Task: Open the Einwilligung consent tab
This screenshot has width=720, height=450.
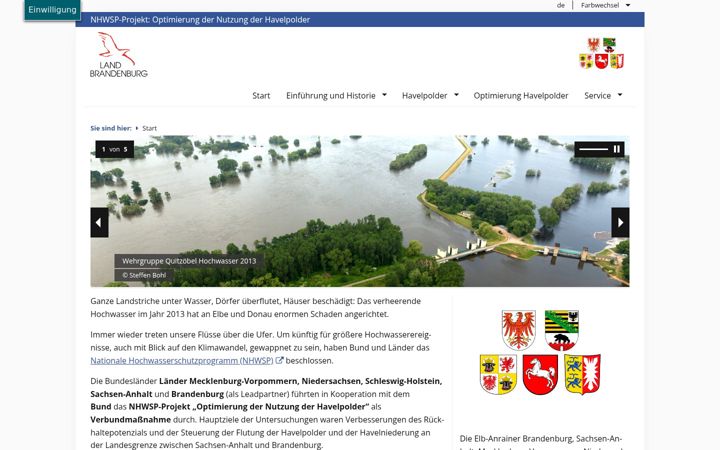Action: click(52, 10)
